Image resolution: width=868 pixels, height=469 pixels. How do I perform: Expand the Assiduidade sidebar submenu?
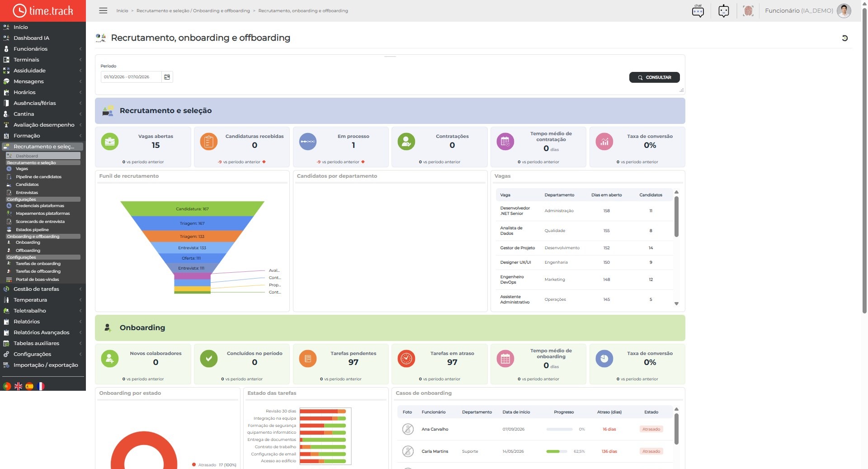[x=43, y=71]
